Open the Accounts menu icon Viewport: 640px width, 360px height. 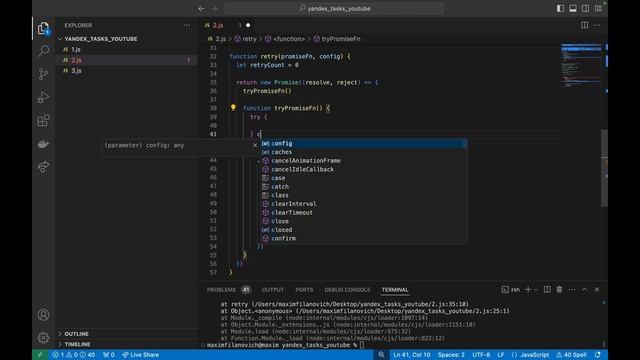coord(43,315)
